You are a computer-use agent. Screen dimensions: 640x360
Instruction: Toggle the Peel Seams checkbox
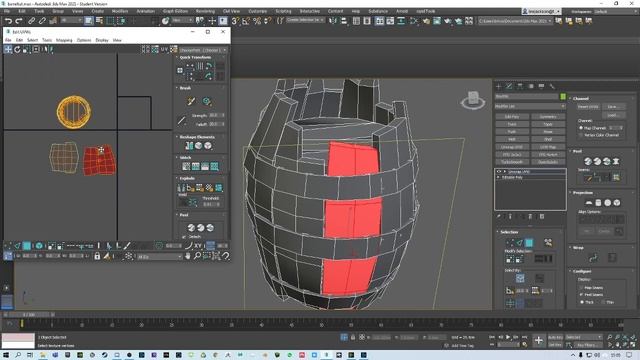pyautogui.click(x=581, y=294)
